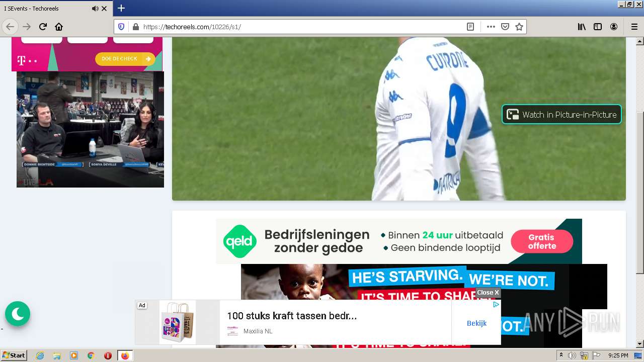Image resolution: width=644 pixels, height=362 pixels.
Task: Mute the SEvents tab audio
Action: (95, 9)
